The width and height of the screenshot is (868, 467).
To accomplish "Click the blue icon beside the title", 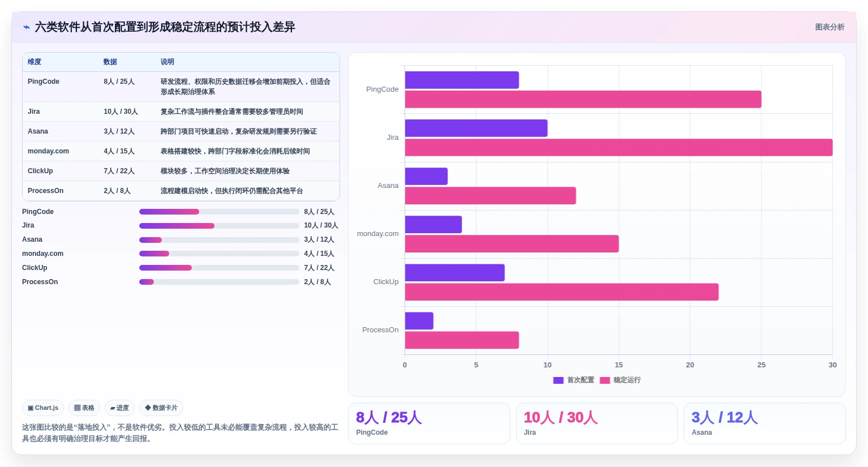I will coord(26,27).
